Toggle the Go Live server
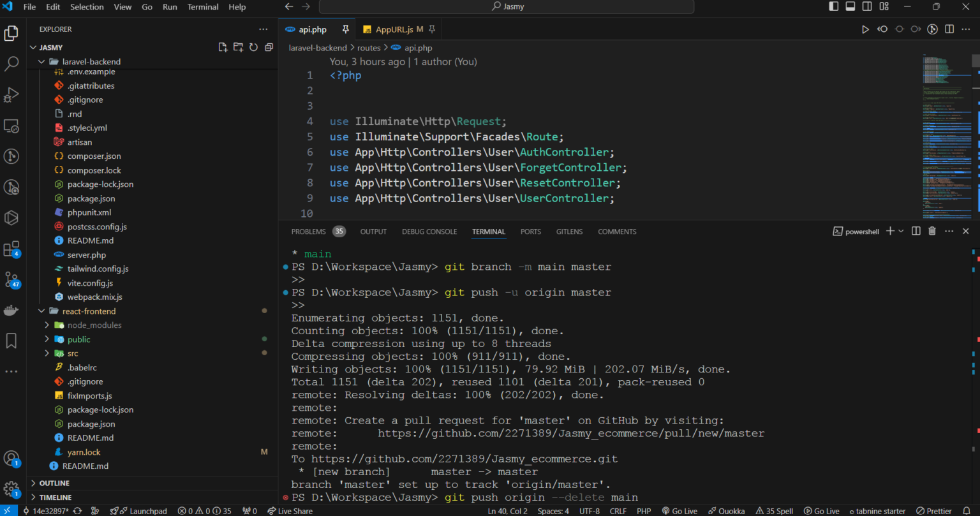 [x=679, y=511]
